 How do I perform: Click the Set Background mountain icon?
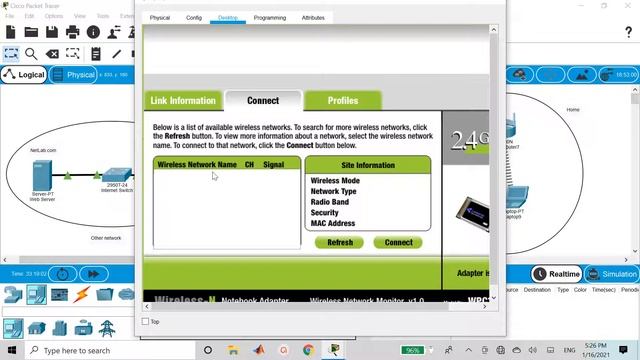pyautogui.click(x=582, y=75)
